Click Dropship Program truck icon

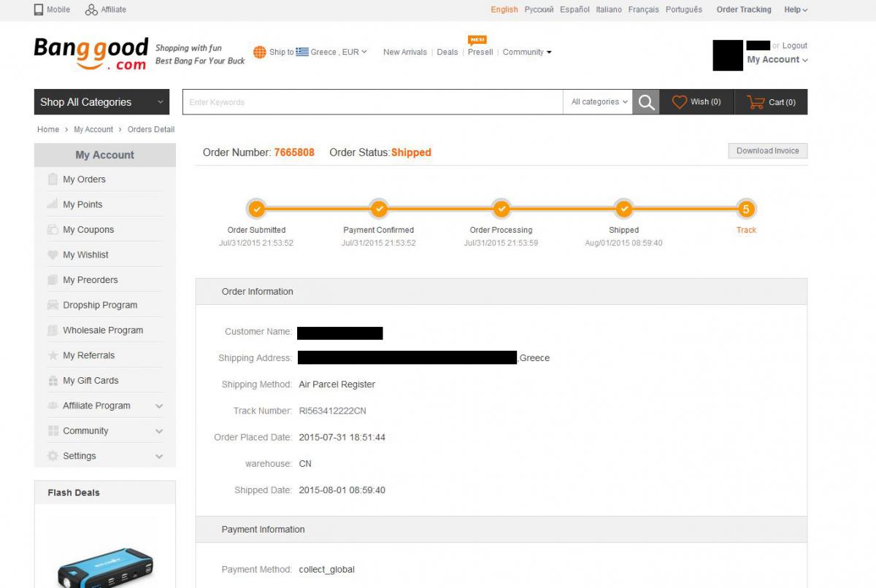tap(53, 305)
